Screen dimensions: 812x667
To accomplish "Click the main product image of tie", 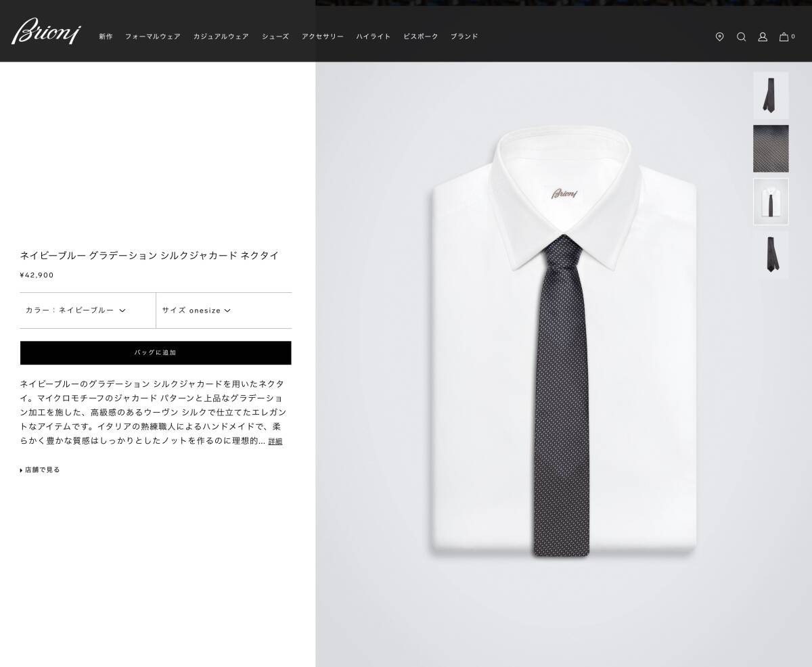I will coord(563,364).
